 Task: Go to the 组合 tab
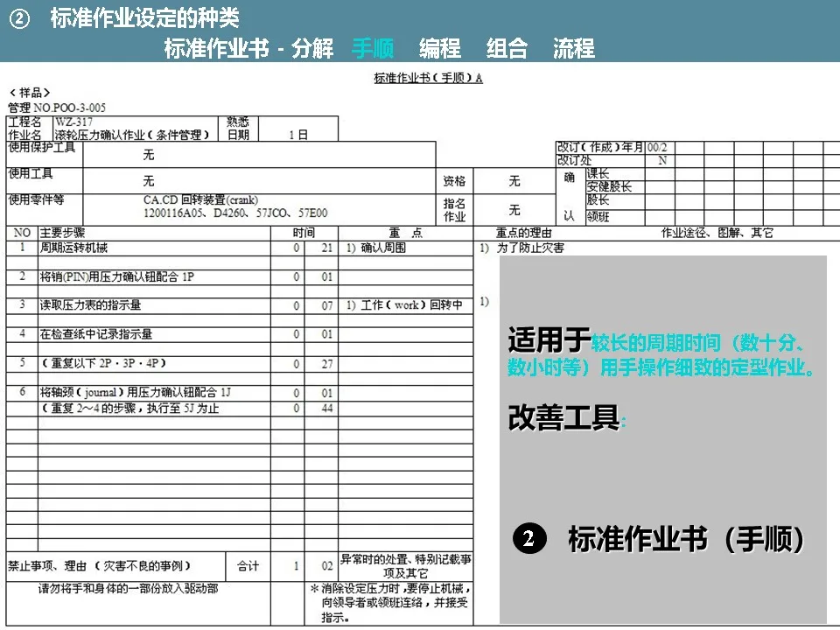(x=507, y=49)
